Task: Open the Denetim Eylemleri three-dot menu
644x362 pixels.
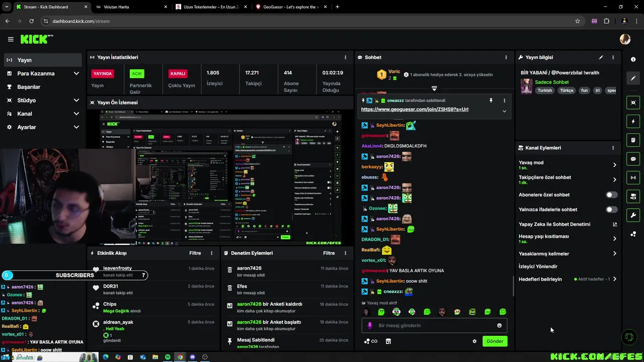Action: point(345,253)
